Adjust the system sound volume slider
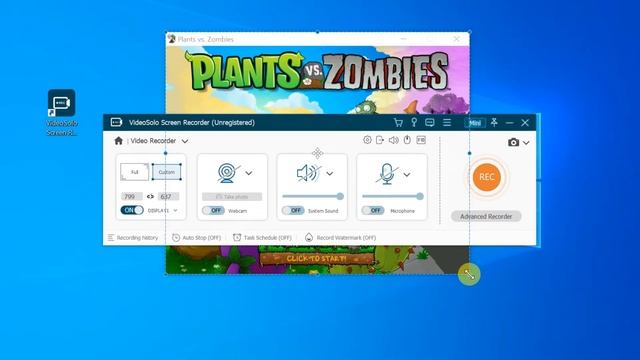 point(313,196)
